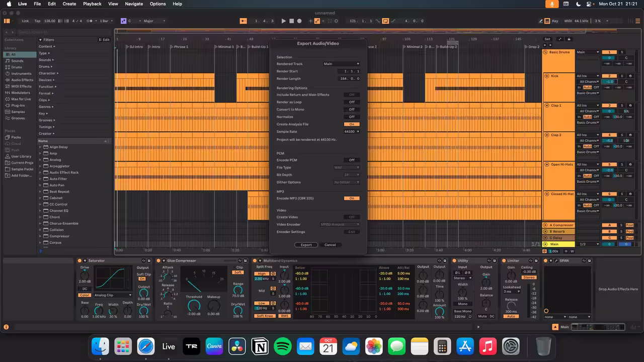Open the Options menu

(157, 4)
